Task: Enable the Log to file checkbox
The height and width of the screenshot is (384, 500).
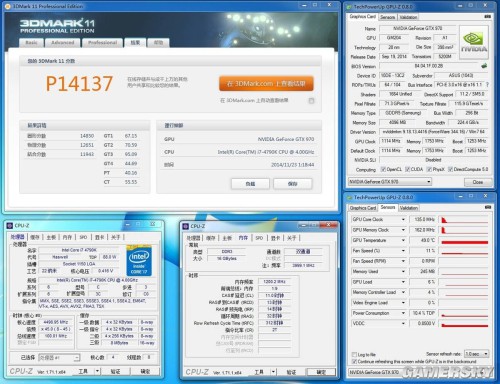Action: tap(354, 354)
